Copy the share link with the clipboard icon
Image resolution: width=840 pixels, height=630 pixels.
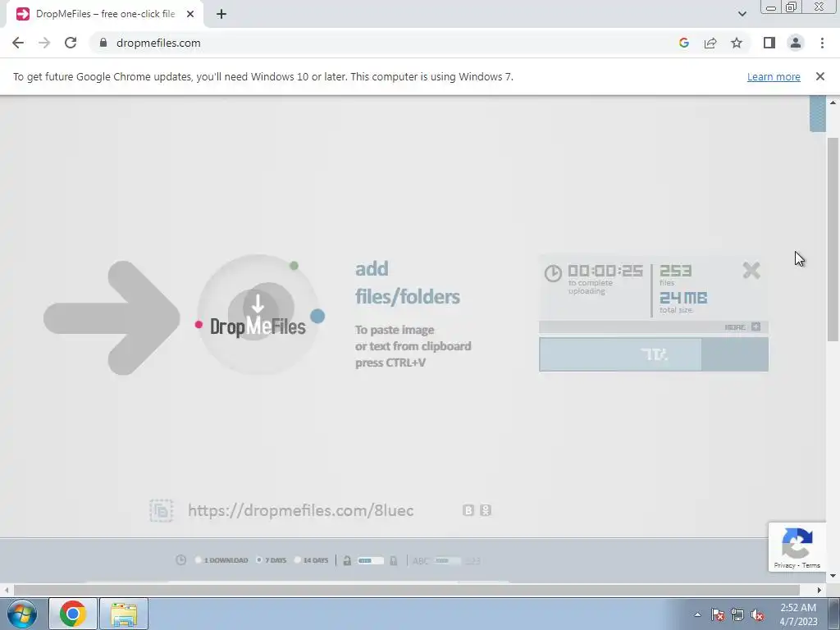(x=162, y=510)
